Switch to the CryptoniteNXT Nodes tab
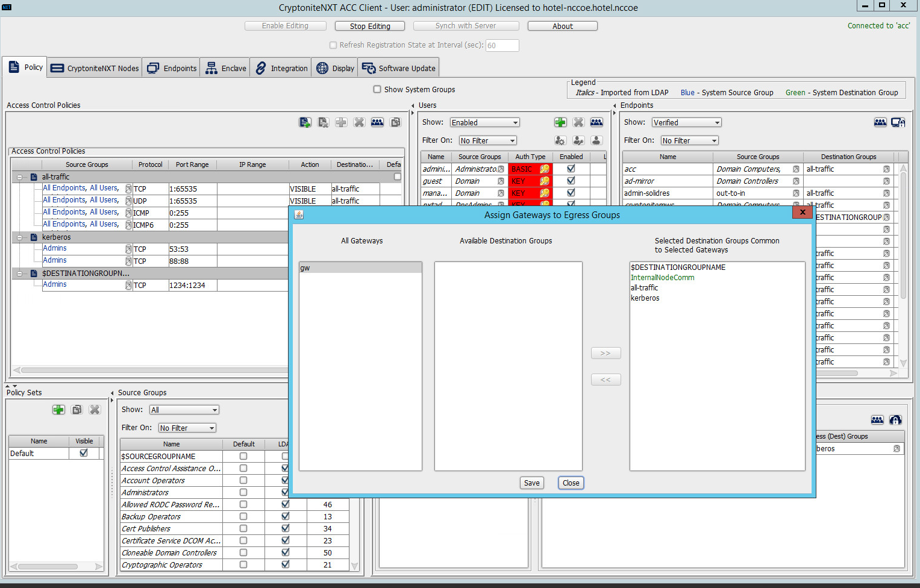Image resolution: width=920 pixels, height=588 pixels. (95, 68)
